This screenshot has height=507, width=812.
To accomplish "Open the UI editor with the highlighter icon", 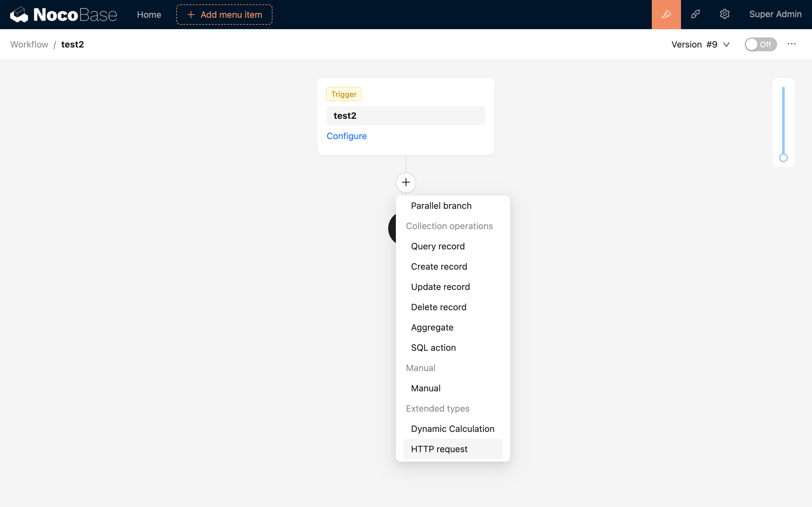I will [x=666, y=14].
